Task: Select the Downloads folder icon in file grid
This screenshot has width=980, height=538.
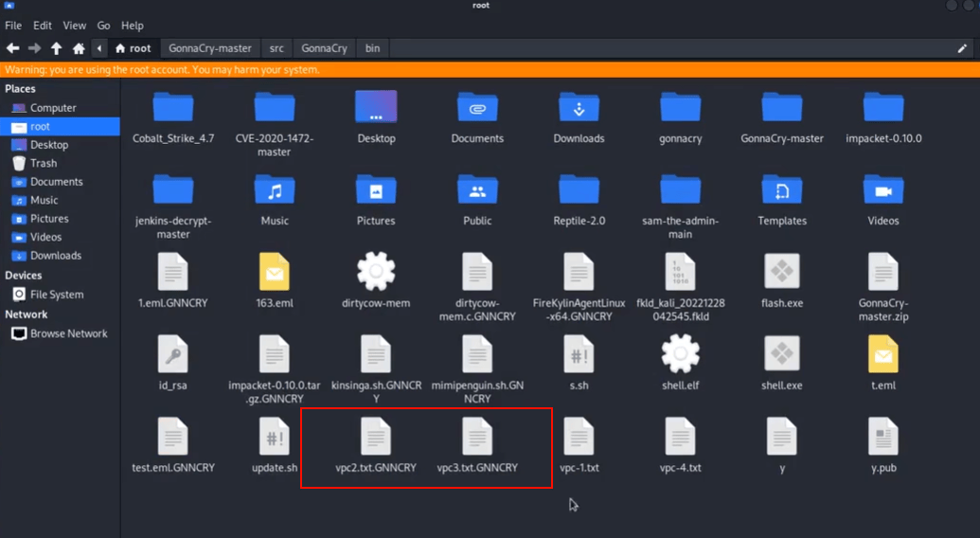Action: tap(579, 107)
